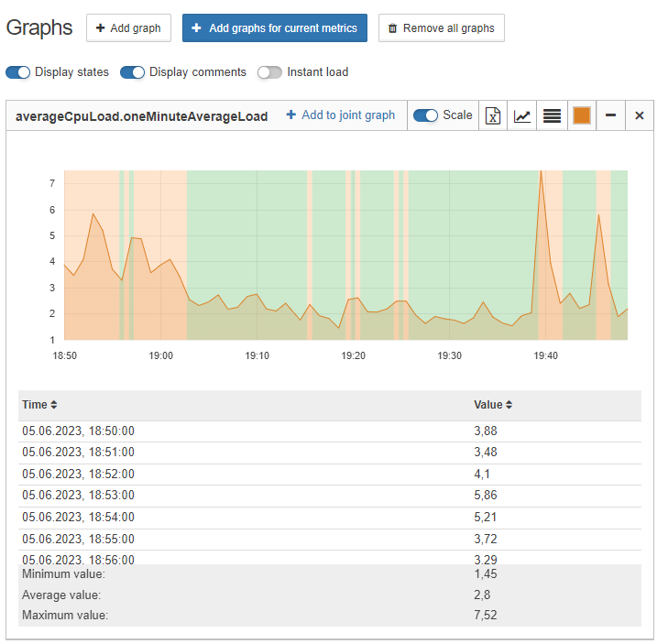Image resolution: width=668 pixels, height=644 pixels.
Task: Click value 5,86 in table
Action: coord(486,496)
